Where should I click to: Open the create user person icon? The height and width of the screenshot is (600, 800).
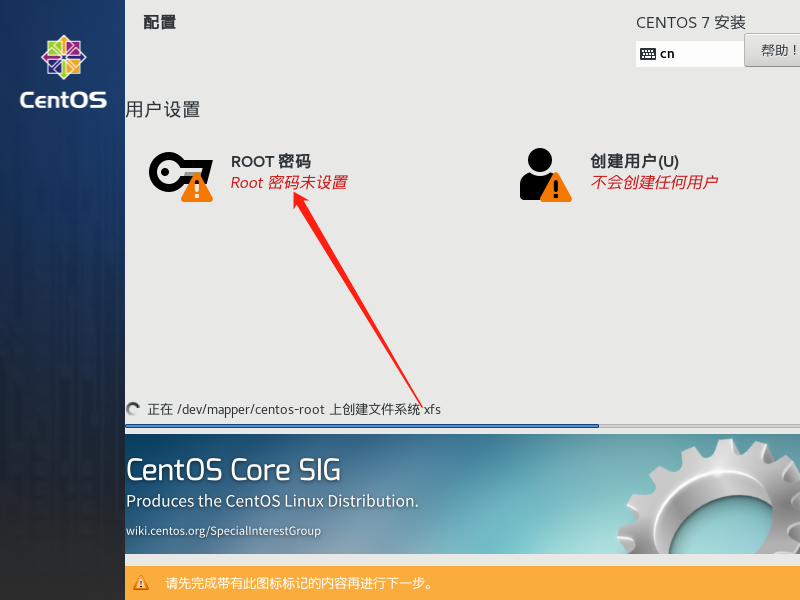pyautogui.click(x=545, y=175)
